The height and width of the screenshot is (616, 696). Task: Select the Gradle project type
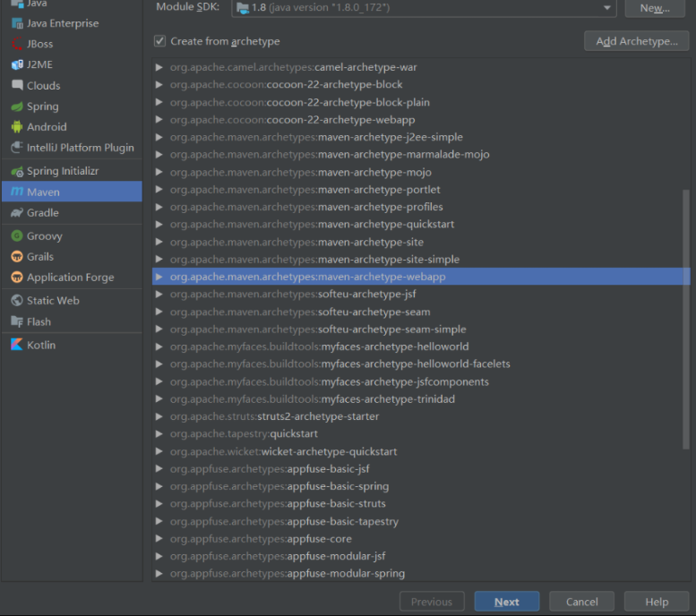(x=72, y=212)
